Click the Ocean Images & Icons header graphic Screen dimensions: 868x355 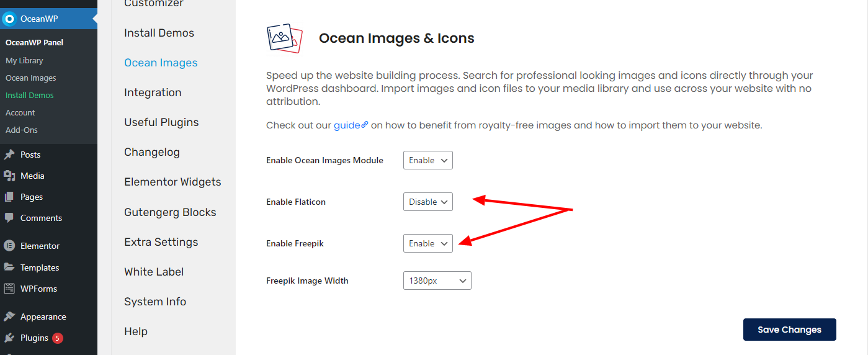284,38
